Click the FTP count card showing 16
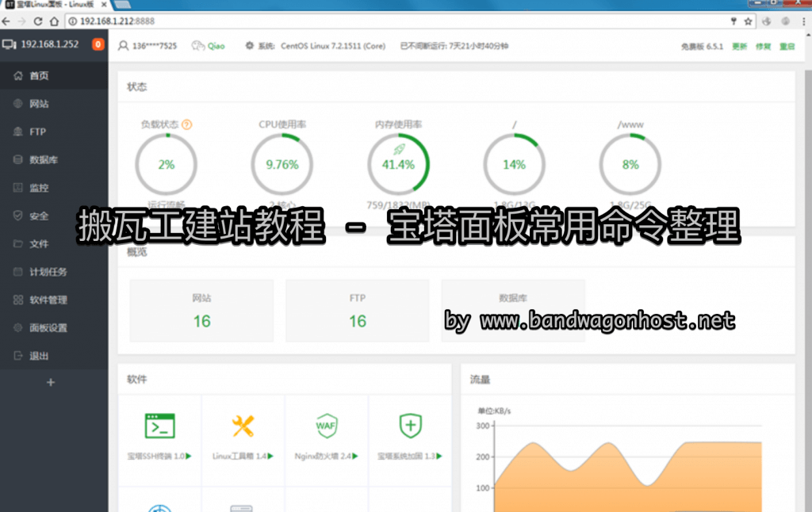 click(x=358, y=311)
